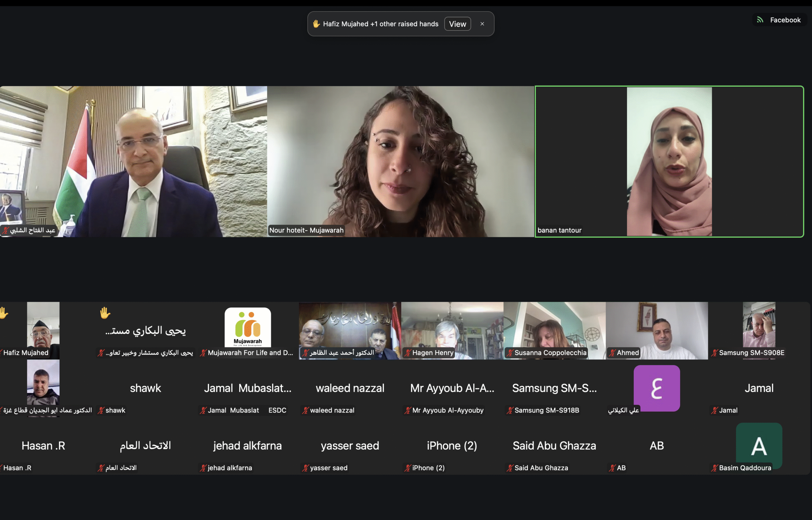Viewport: 812px width, 520px height.
Task: Dismiss the raised hands notification
Action: pyautogui.click(x=482, y=23)
